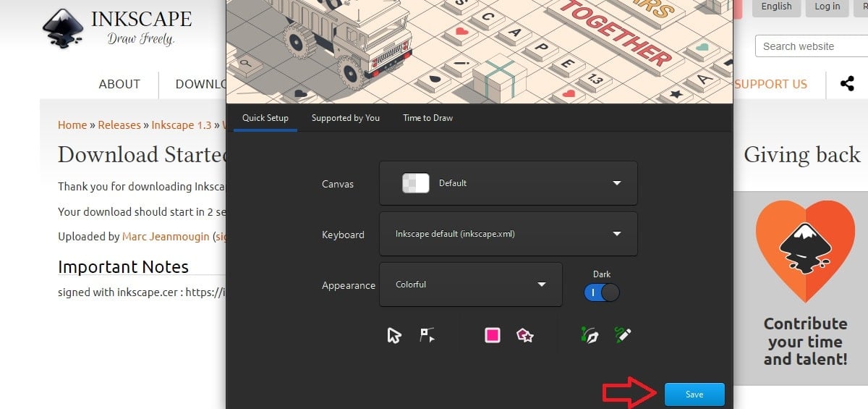Viewport: 868px width, 409px height.
Task: Click the pen tool preview icon
Action: [x=590, y=335]
